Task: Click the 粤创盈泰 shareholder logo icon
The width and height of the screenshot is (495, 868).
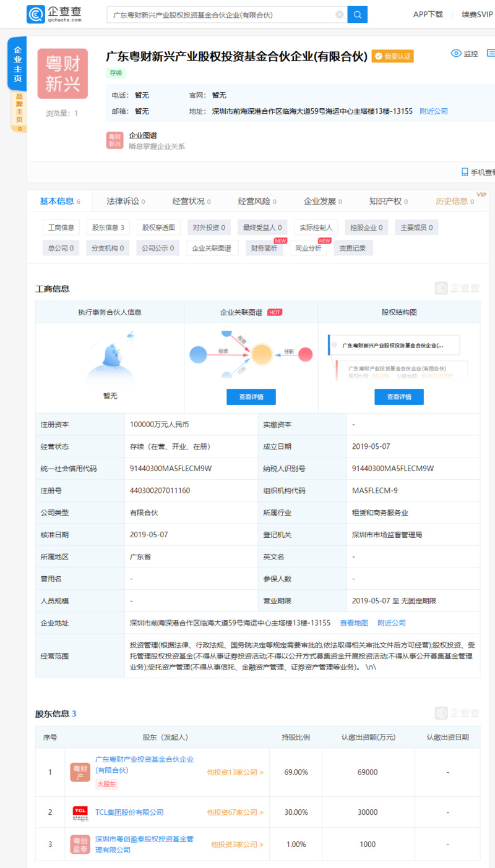Action: 79,844
